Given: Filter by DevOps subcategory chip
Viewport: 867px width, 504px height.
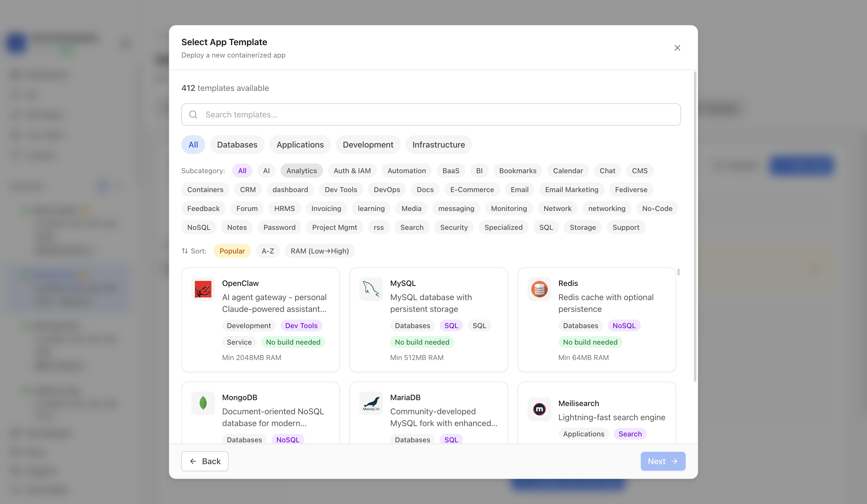Looking at the screenshot, I should pos(387,190).
